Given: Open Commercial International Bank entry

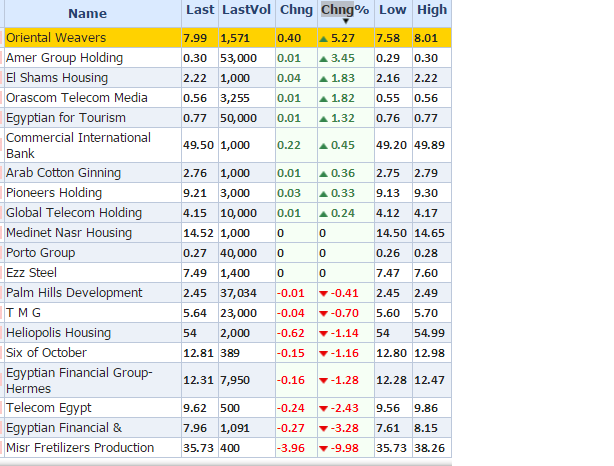Looking at the screenshot, I should pos(78,145).
